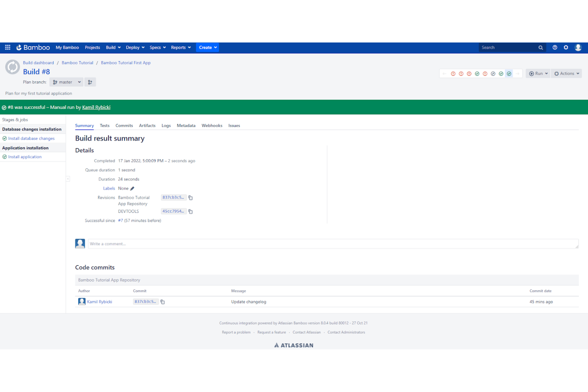
Task: Click the create branch icon beside master
Action: coord(90,82)
